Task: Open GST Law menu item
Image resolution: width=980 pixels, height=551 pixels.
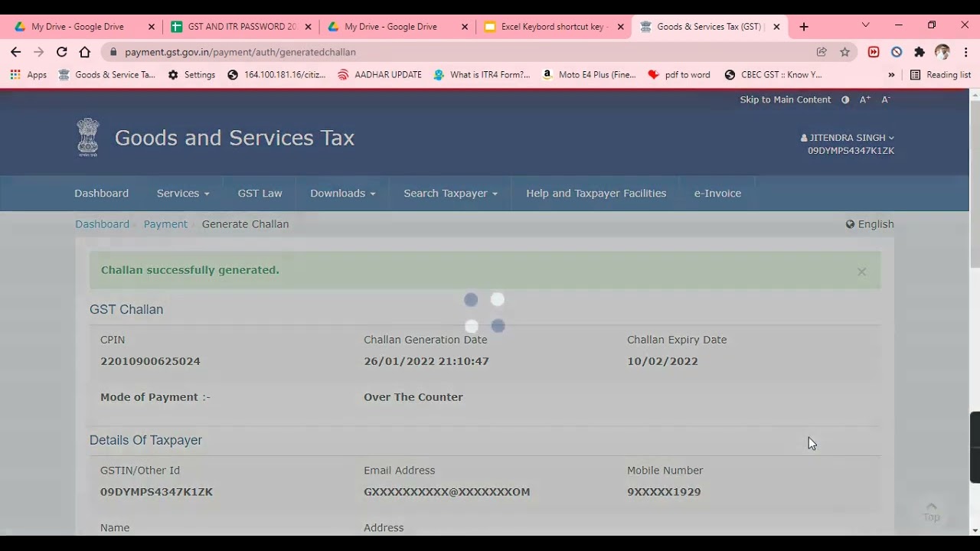Action: pyautogui.click(x=260, y=193)
